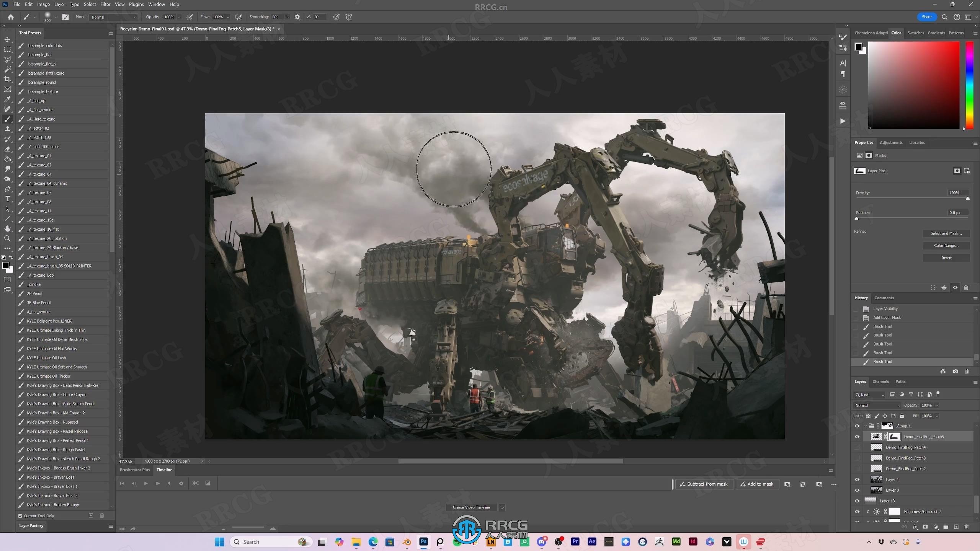Click the hue spectrum strip in Color panel
The height and width of the screenshot is (551, 980).
click(x=970, y=85)
